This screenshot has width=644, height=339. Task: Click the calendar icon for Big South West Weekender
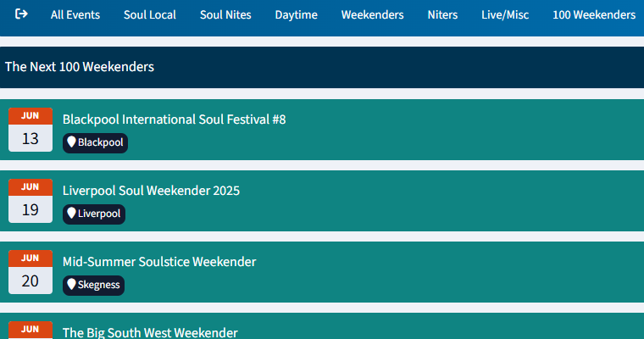click(31, 330)
